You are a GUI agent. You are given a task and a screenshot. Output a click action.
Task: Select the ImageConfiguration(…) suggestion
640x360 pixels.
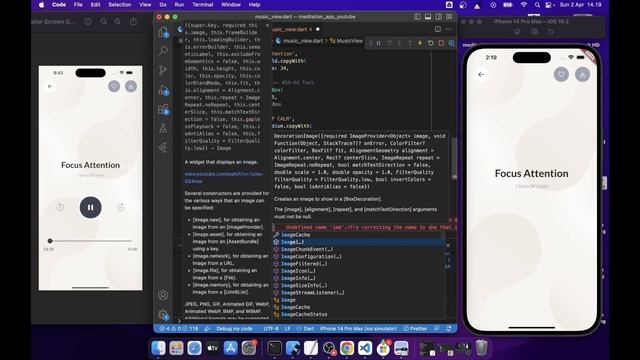358,257
